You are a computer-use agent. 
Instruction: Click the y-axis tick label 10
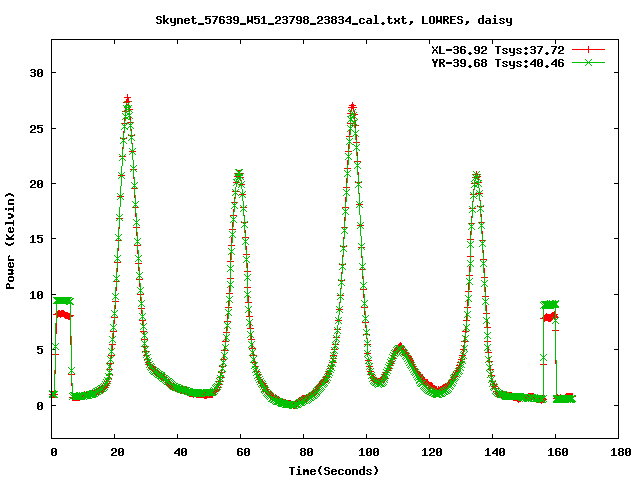36,295
